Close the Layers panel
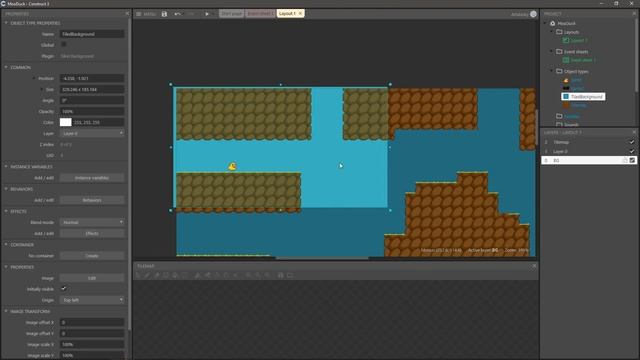640x360 pixels. tap(634, 132)
